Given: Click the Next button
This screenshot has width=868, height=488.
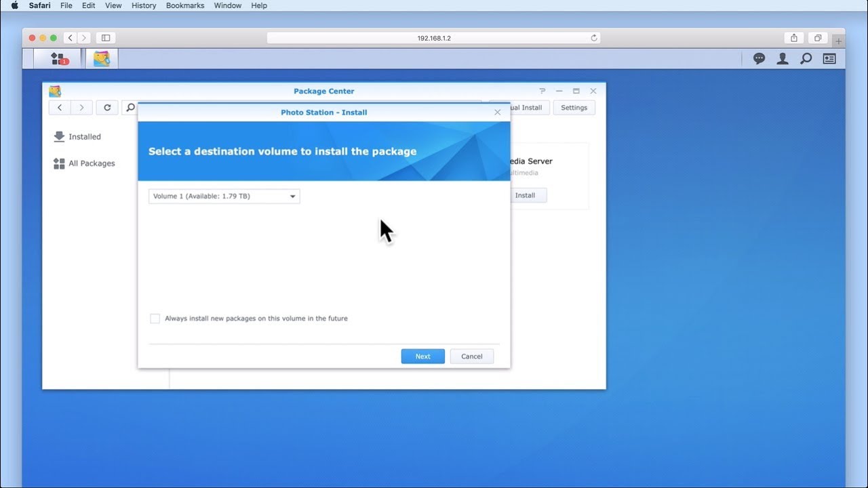Looking at the screenshot, I should click(423, 357).
